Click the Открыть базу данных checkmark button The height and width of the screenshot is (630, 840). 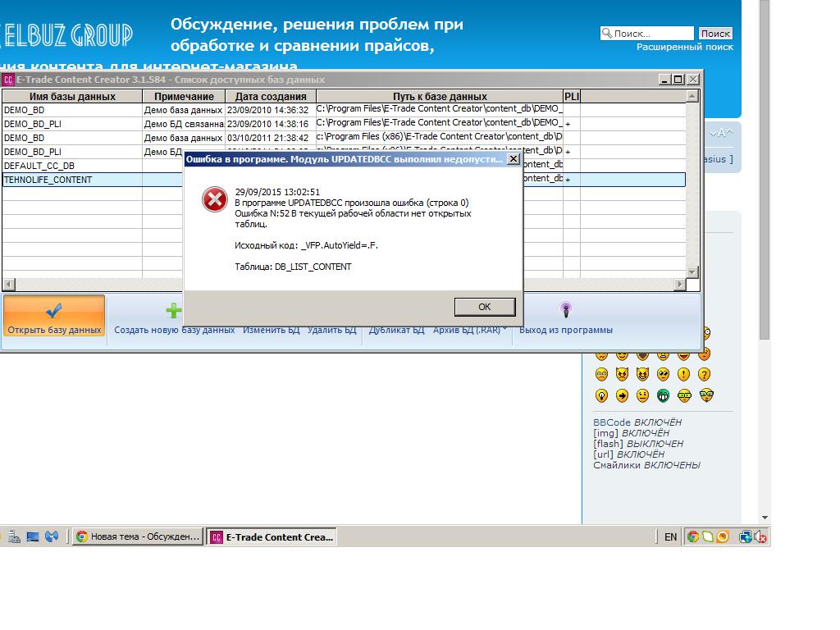[53, 316]
